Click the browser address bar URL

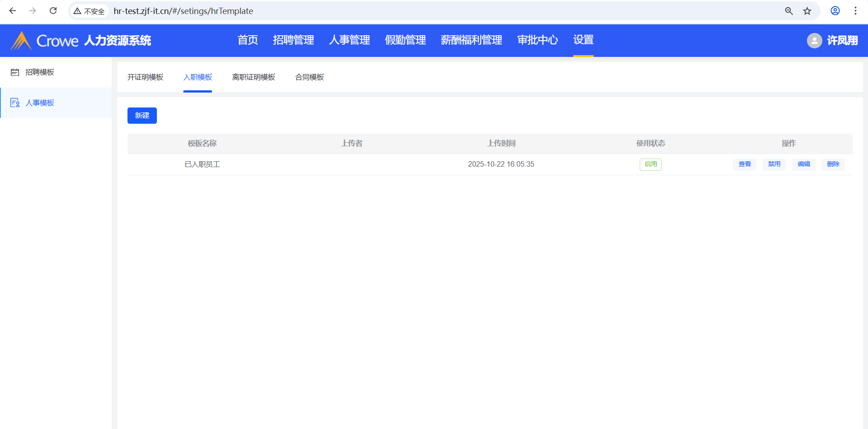183,11
